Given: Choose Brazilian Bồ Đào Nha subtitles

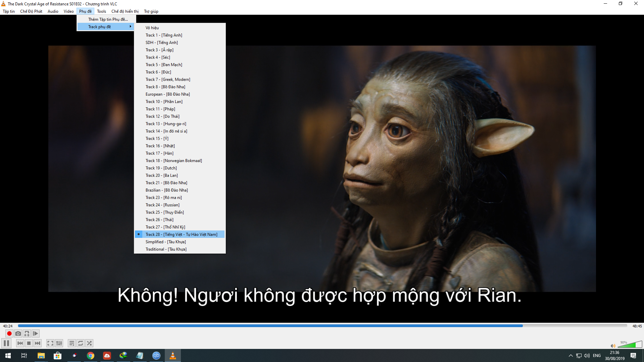Looking at the screenshot, I should point(180,190).
